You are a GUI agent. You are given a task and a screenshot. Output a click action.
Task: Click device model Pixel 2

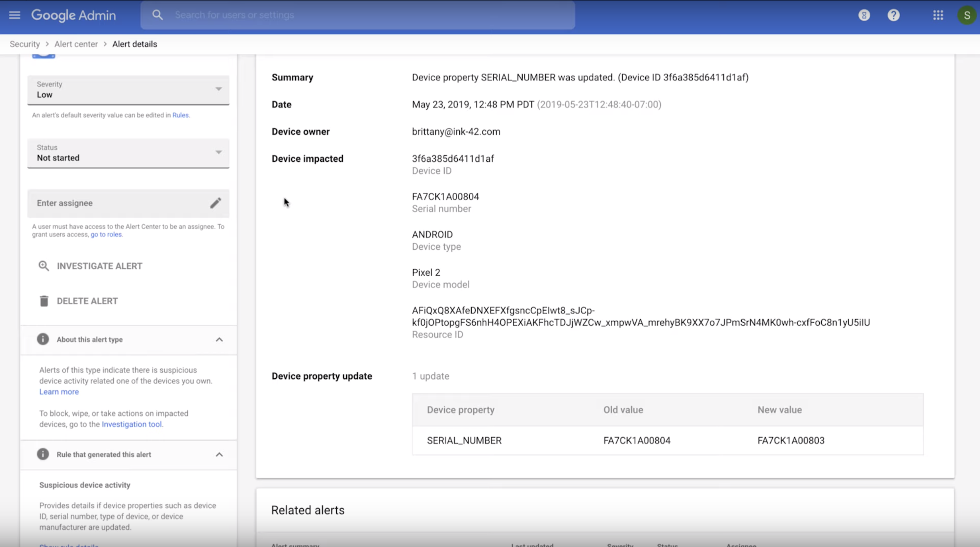(426, 272)
